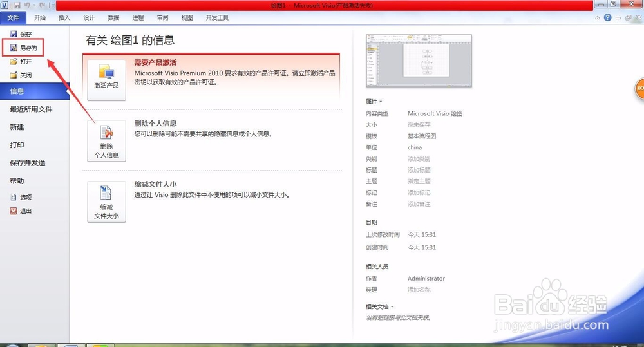
Task: Choose Save As in the File menu
Action: tap(23, 48)
